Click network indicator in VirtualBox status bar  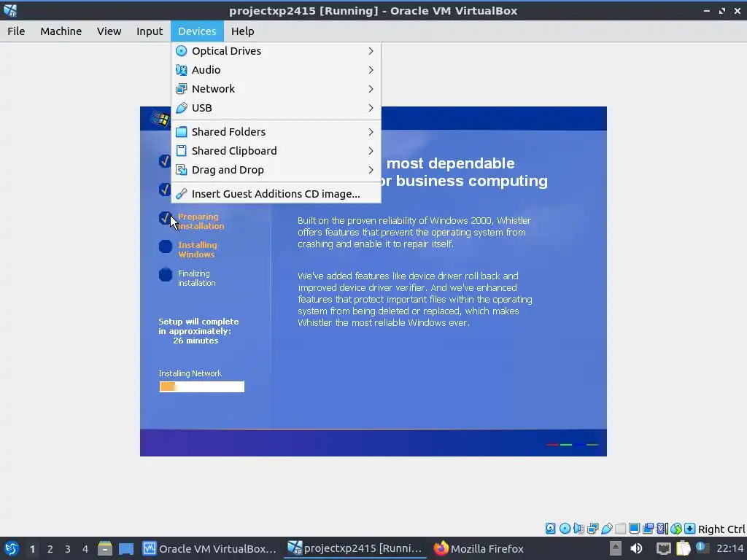click(x=592, y=528)
